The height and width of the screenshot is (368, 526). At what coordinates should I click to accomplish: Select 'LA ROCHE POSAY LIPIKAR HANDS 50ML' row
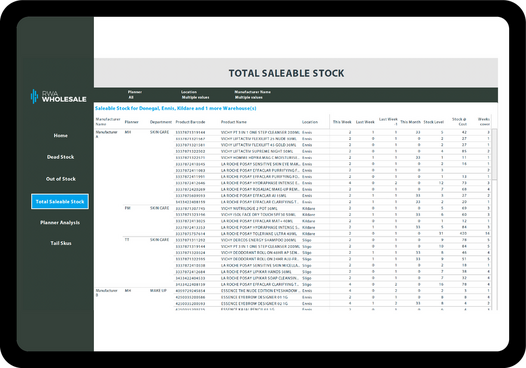[332, 272]
